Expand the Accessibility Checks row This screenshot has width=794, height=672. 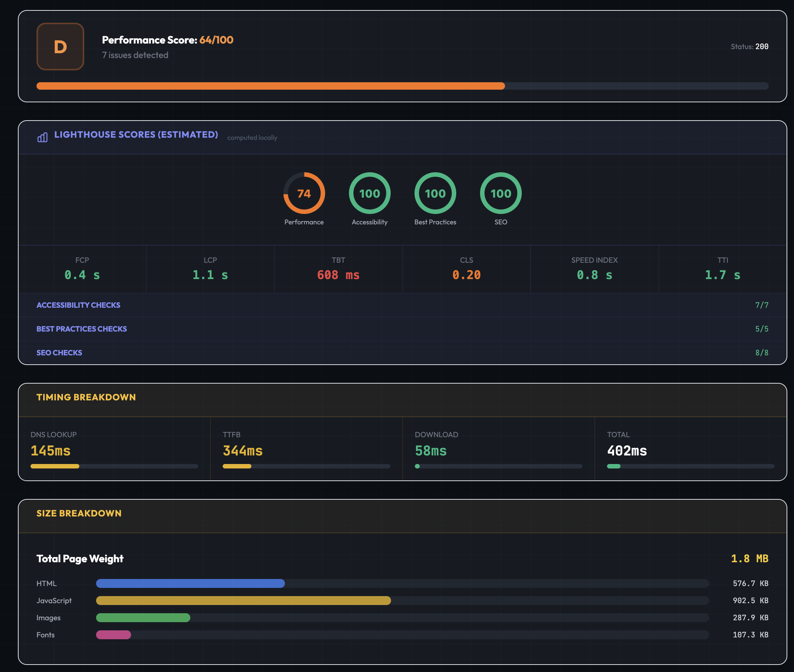pyautogui.click(x=78, y=305)
